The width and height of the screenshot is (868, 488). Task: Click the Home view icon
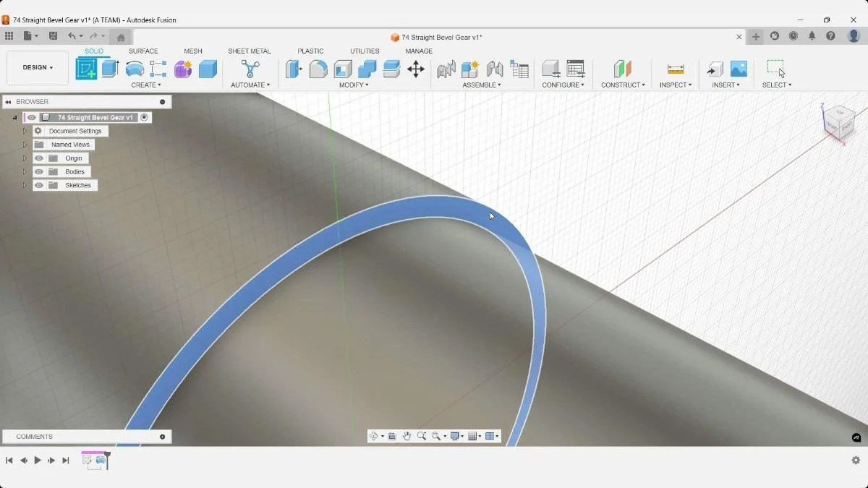pos(121,38)
